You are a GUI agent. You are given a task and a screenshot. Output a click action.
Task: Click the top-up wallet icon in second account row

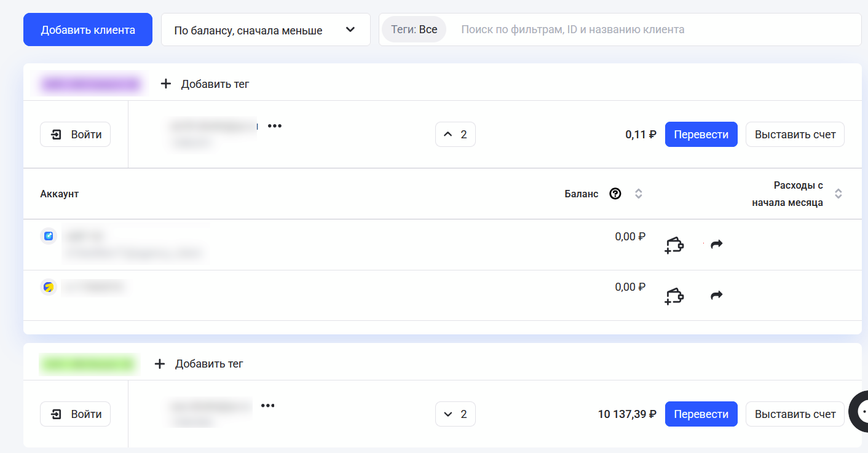point(674,296)
